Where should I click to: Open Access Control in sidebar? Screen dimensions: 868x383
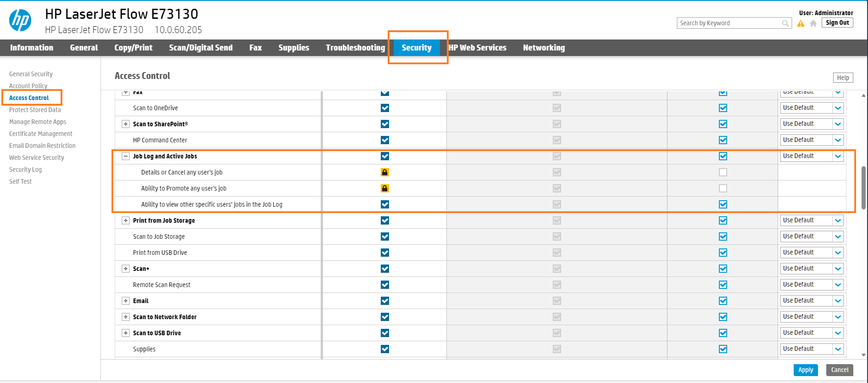click(x=29, y=98)
